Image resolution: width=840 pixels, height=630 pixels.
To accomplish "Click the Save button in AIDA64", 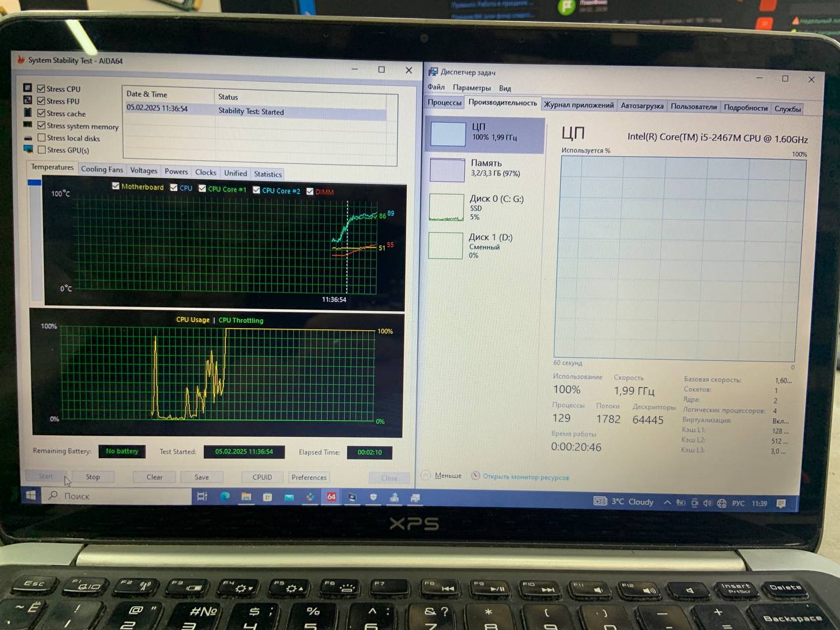I will [x=201, y=477].
